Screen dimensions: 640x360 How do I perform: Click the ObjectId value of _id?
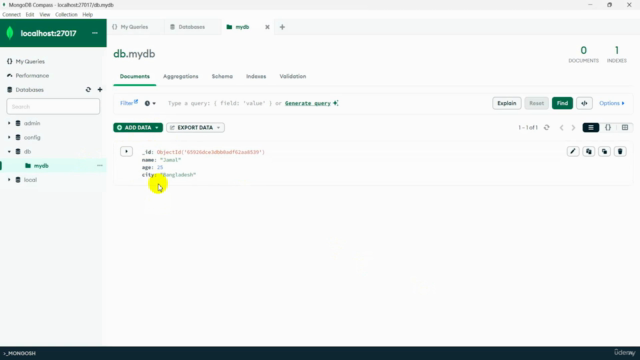(x=211, y=152)
